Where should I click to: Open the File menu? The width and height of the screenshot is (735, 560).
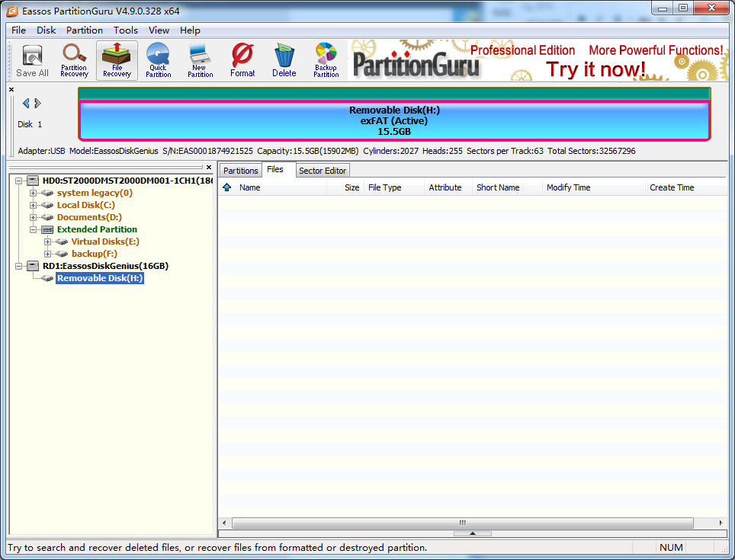[19, 30]
